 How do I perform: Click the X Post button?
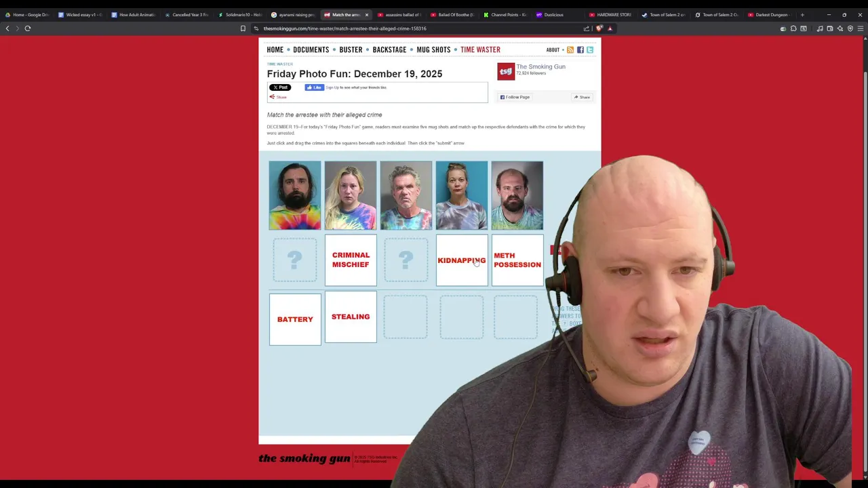point(280,87)
